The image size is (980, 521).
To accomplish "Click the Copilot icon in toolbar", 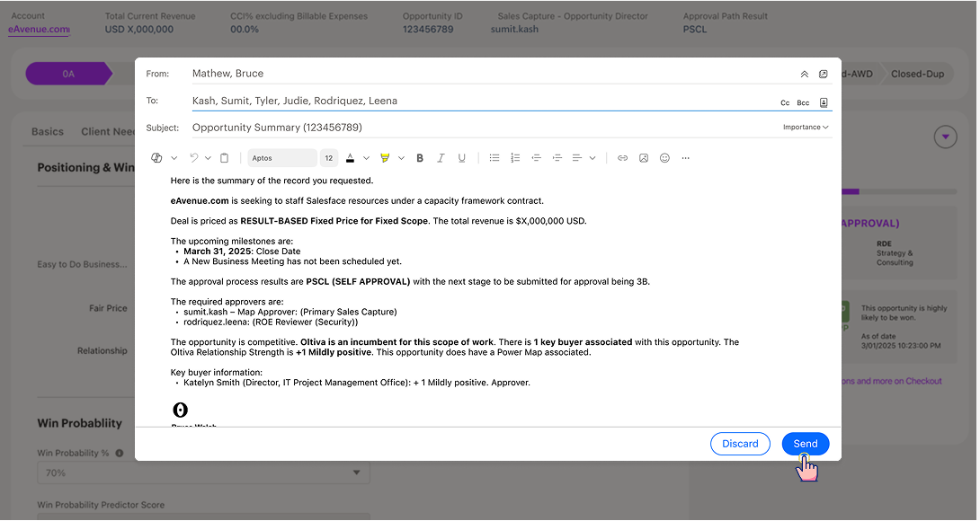I will tap(156, 158).
